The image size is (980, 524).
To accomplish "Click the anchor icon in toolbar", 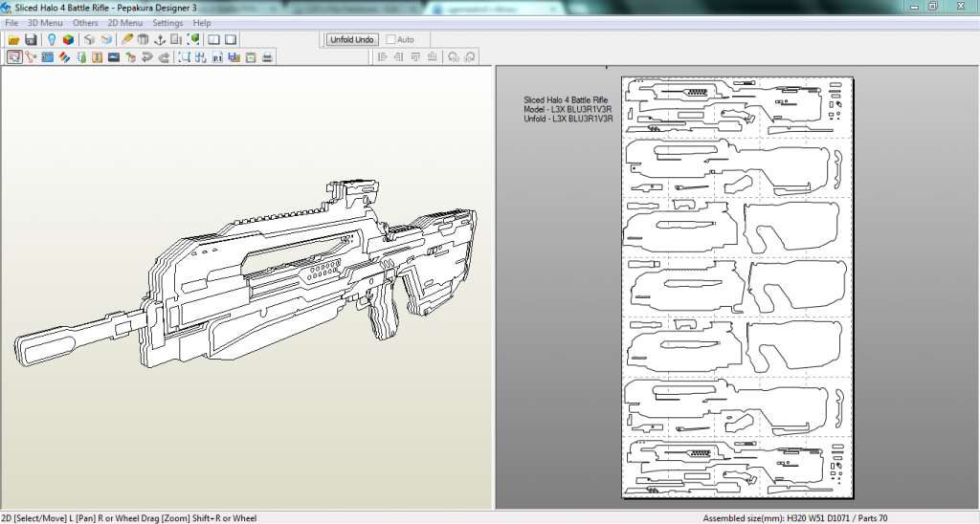I will 161,40.
